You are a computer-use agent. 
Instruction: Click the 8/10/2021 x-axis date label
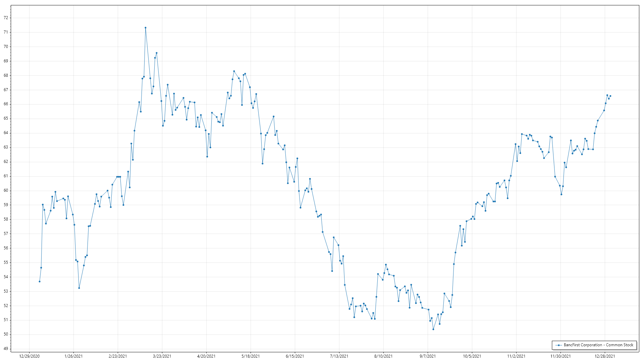[x=383, y=356]
